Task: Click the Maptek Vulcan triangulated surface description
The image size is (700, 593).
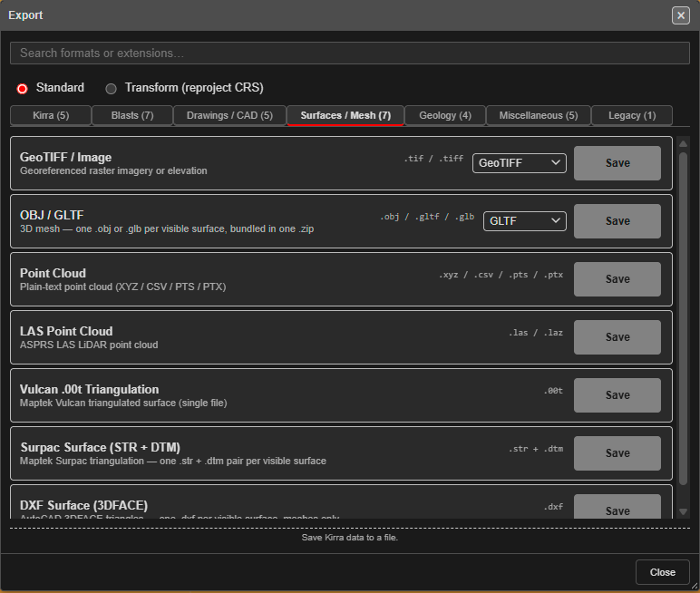Action: [x=123, y=403]
